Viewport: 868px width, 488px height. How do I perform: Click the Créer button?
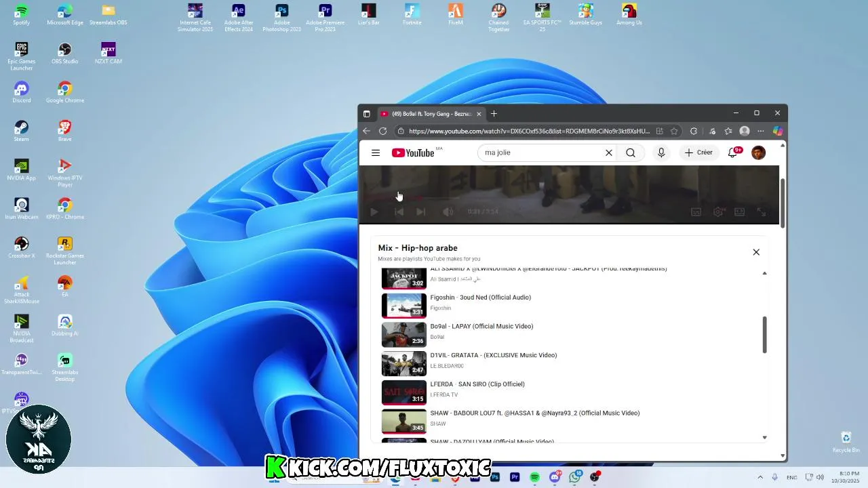point(698,152)
